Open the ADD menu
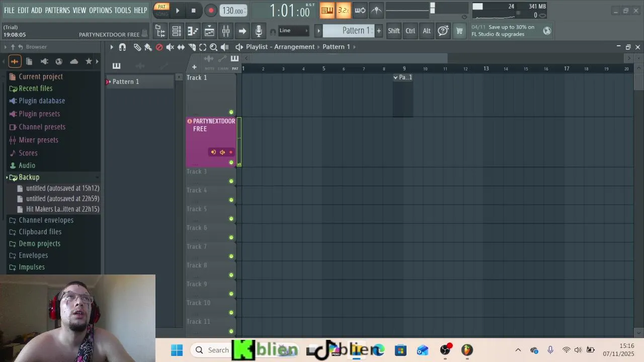This screenshot has width=644, height=362. tap(37, 10)
